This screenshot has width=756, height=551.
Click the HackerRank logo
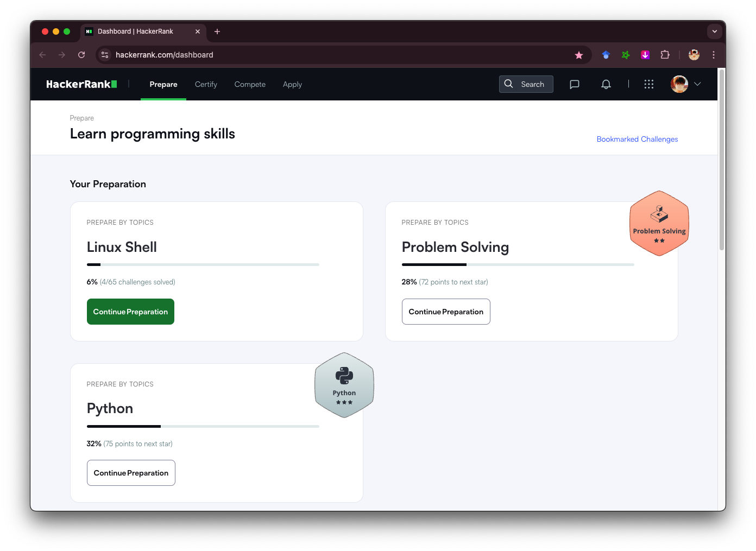pos(81,84)
